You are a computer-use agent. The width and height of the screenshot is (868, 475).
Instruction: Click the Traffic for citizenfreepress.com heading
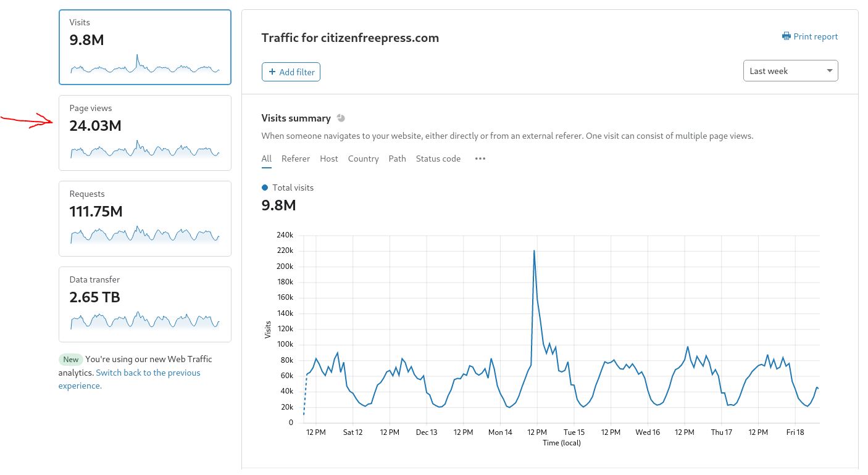[x=350, y=38]
